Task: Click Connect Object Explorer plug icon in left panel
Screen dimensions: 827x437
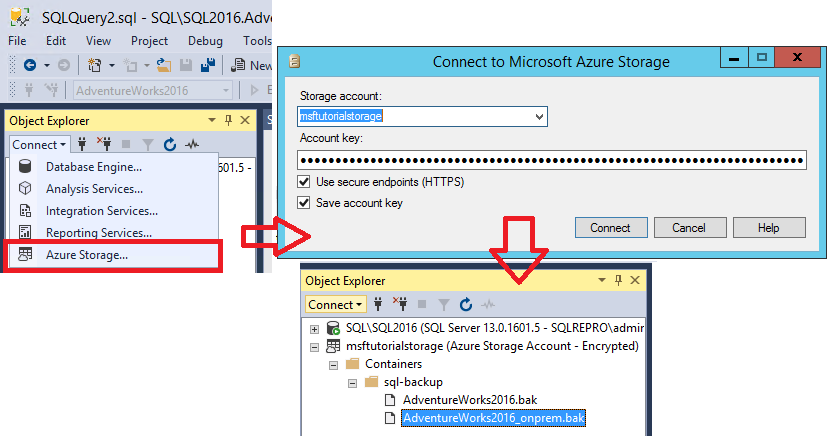Action: tap(82, 144)
